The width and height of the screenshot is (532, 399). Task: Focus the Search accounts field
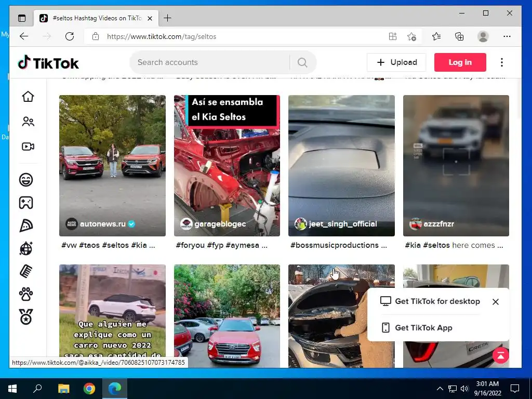pos(210,62)
